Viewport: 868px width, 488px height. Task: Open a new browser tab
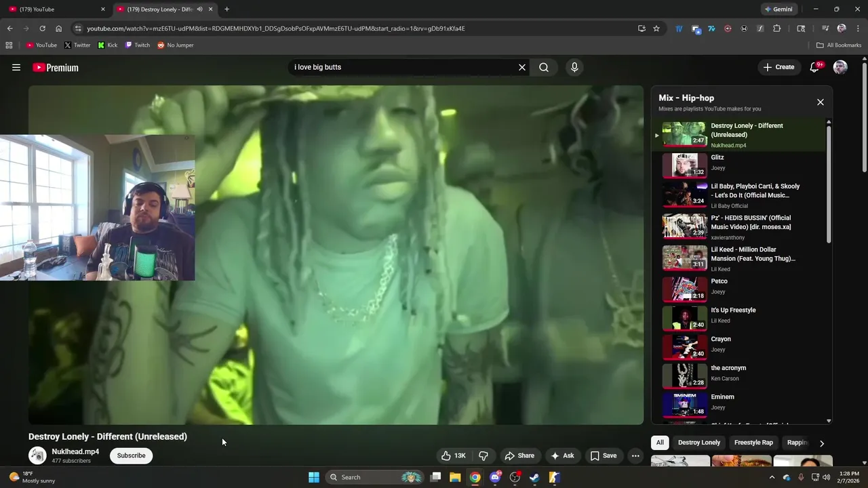tap(226, 9)
